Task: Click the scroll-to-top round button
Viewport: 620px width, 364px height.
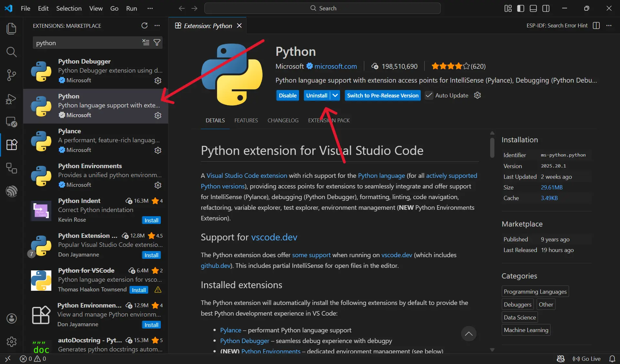Action: [x=469, y=334]
